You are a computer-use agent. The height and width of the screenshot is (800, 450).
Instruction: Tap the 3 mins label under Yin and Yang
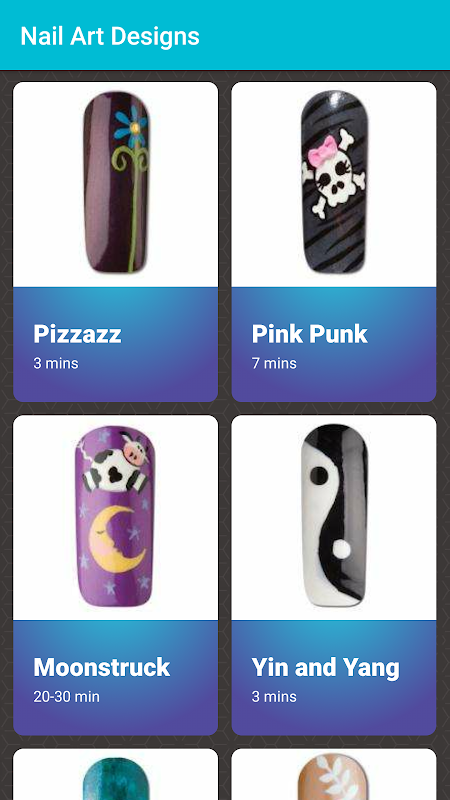(274, 696)
